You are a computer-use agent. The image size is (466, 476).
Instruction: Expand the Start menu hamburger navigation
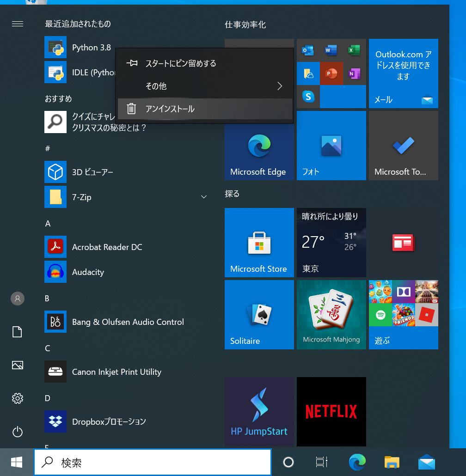(x=17, y=24)
